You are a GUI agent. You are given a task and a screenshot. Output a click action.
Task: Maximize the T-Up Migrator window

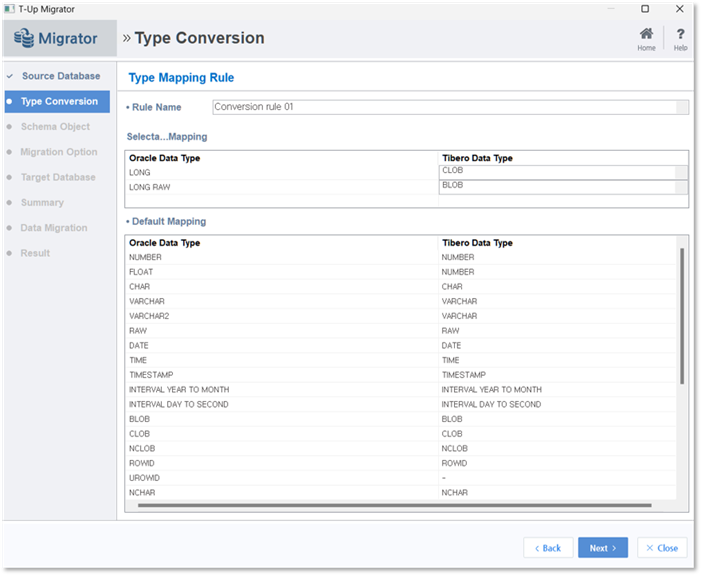coord(645,9)
